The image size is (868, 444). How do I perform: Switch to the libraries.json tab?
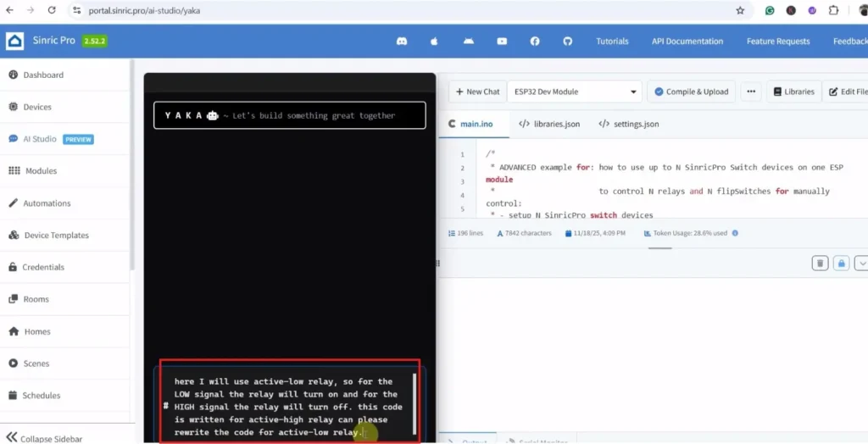coord(549,124)
